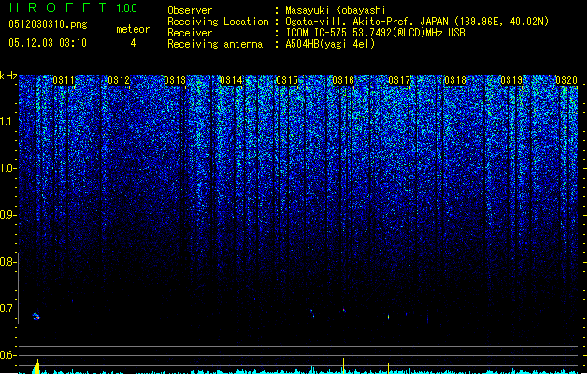The width and height of the screenshot is (588, 374).
Task: Click the 0320 time marker
Action: 566,80
